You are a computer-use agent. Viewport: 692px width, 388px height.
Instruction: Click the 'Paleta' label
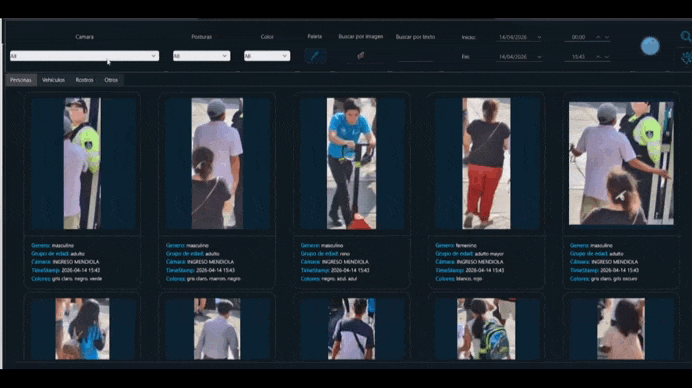tap(315, 37)
